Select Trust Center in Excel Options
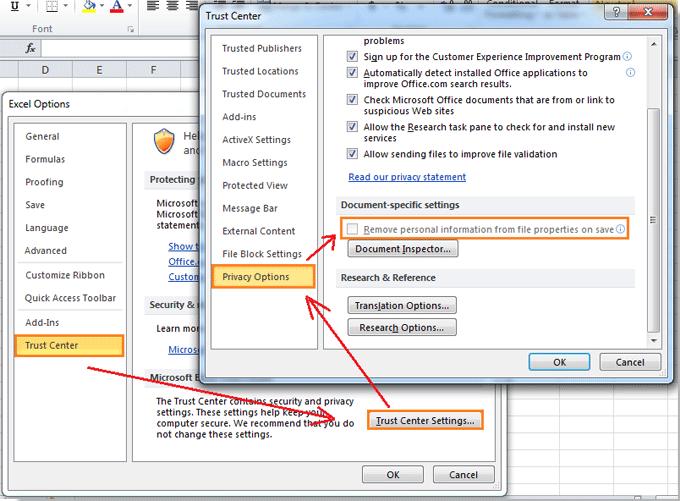This screenshot has width=680, height=501. [69, 345]
